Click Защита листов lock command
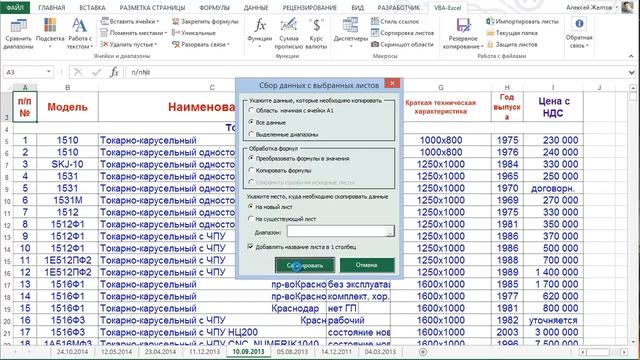The height and width of the screenshot is (360, 640). click(x=512, y=44)
